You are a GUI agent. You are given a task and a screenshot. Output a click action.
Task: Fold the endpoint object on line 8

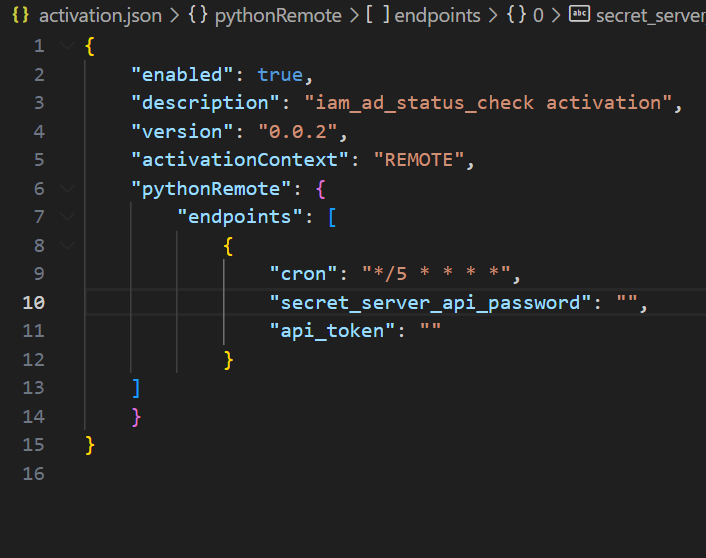point(67,245)
